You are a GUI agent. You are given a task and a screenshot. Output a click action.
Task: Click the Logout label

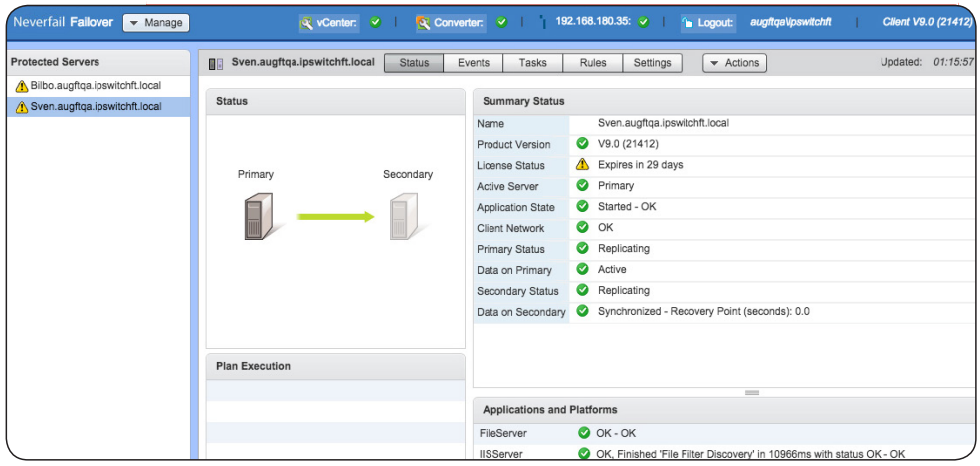tap(715, 23)
